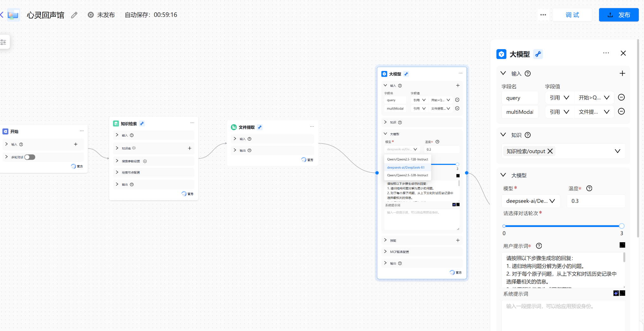Viewport: 644px width, 331px height.
Task: Open the 大模型 canvas node ellipsis menu
Action: (x=461, y=73)
